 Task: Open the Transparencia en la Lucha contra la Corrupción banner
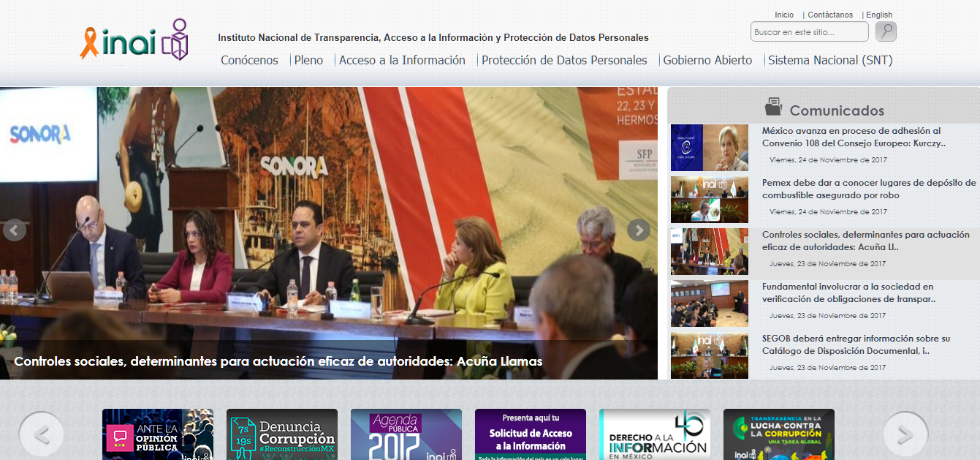click(779, 434)
